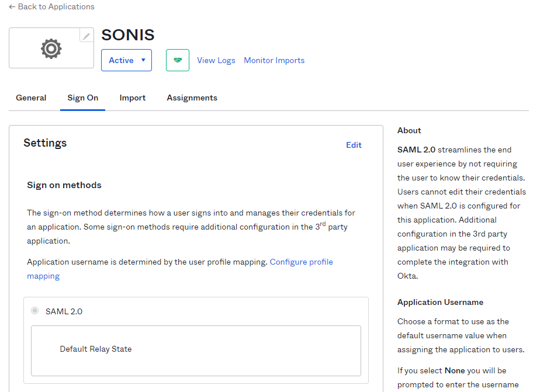
Task: Open Monitor Imports
Action: (x=273, y=60)
